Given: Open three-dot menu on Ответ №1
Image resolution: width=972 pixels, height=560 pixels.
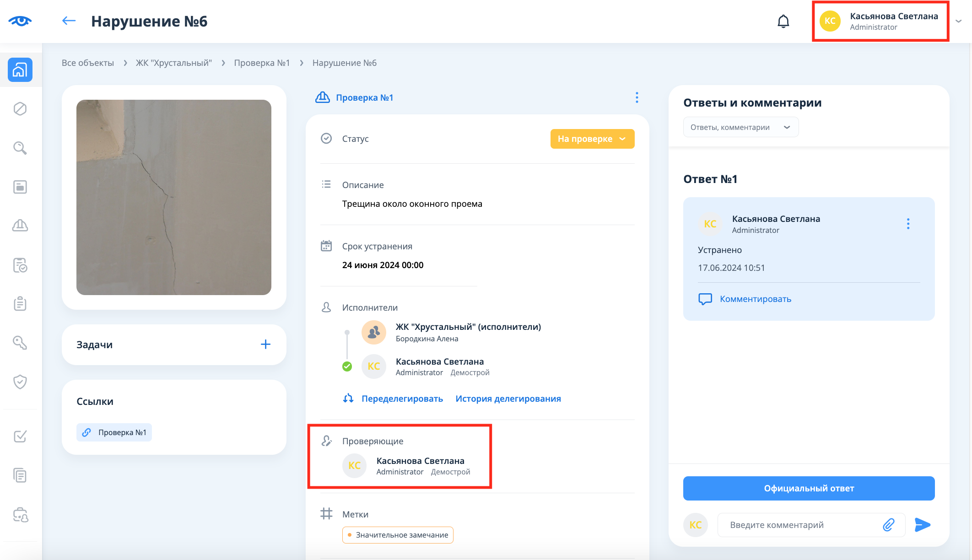Looking at the screenshot, I should pyautogui.click(x=908, y=224).
